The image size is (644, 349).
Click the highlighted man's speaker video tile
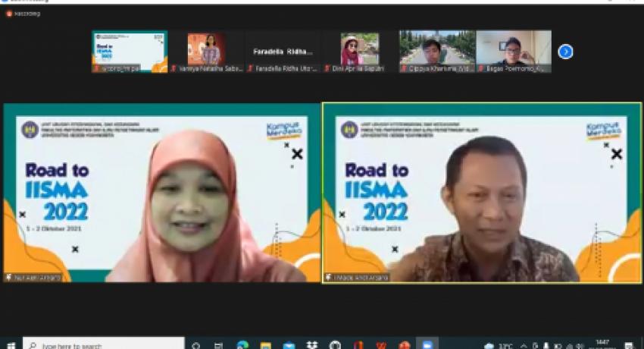point(482,193)
